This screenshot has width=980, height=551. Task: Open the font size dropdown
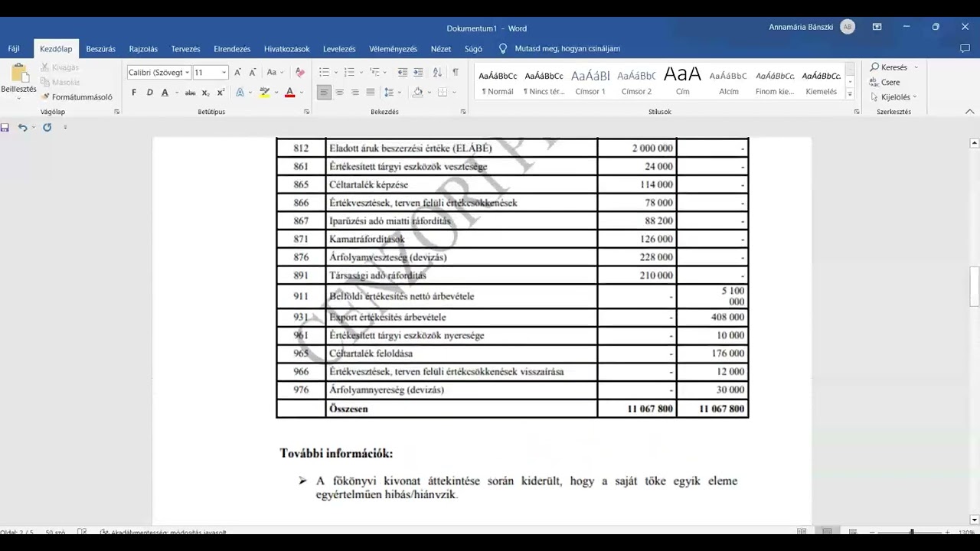(224, 73)
